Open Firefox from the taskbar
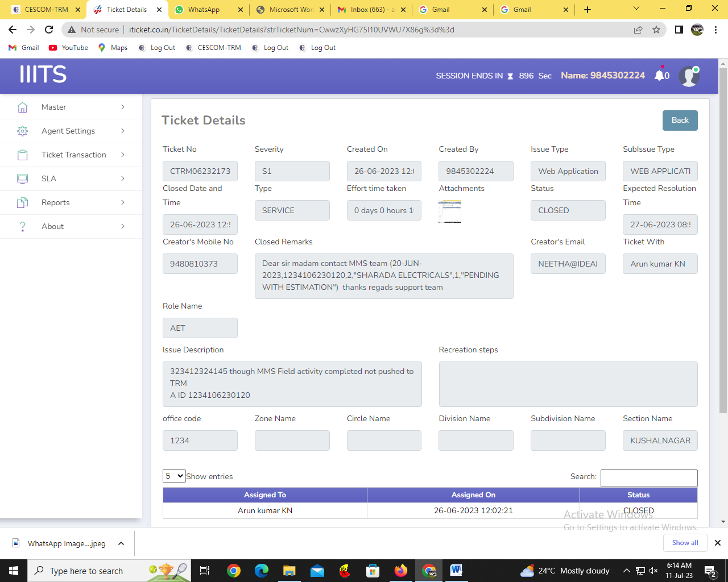The width and height of the screenshot is (728, 582). [401, 571]
